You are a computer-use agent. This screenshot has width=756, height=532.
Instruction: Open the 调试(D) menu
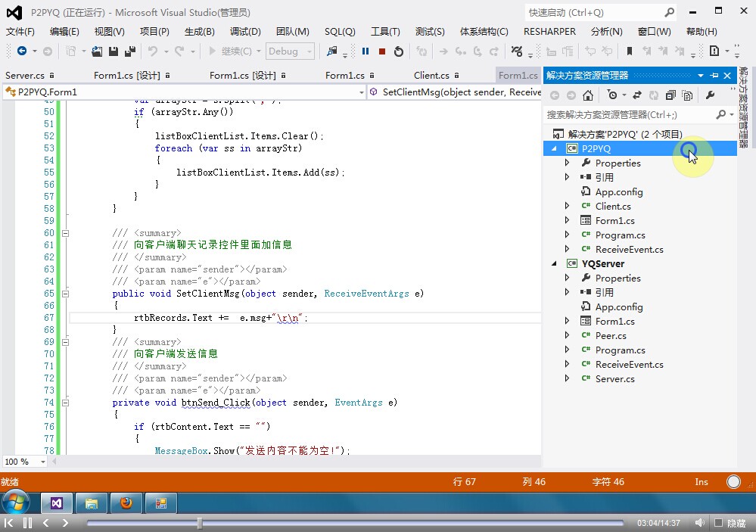pos(244,32)
